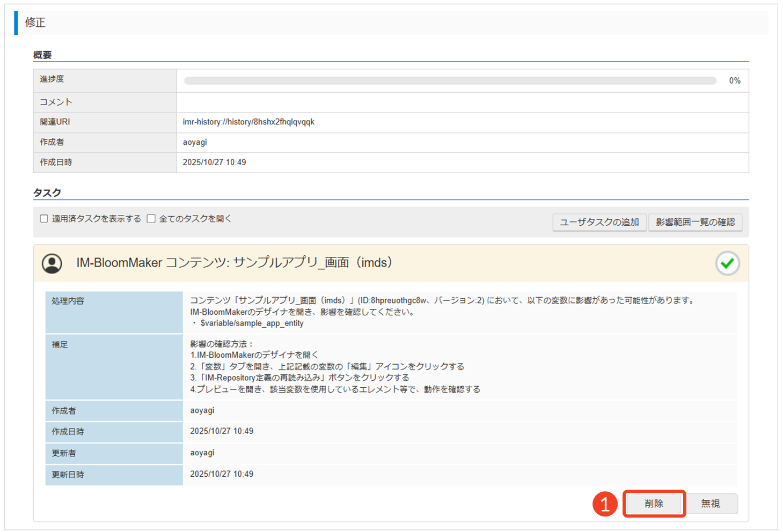This screenshot has width=783, height=532.
Task: Click the $variable/sample_app_entity text
Action: pyautogui.click(x=252, y=323)
